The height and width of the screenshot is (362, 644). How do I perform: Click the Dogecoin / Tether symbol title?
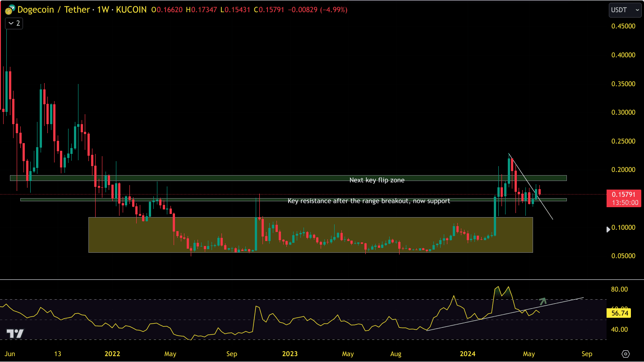(54, 9)
